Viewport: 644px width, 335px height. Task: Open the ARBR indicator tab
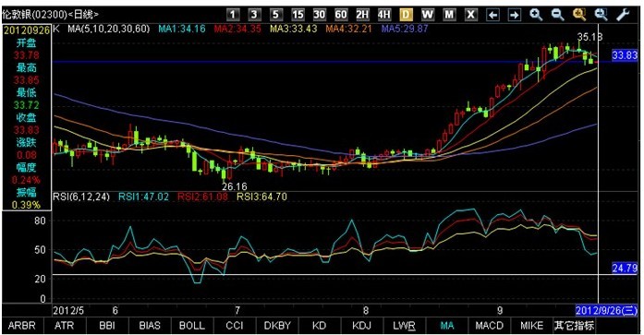(x=22, y=326)
